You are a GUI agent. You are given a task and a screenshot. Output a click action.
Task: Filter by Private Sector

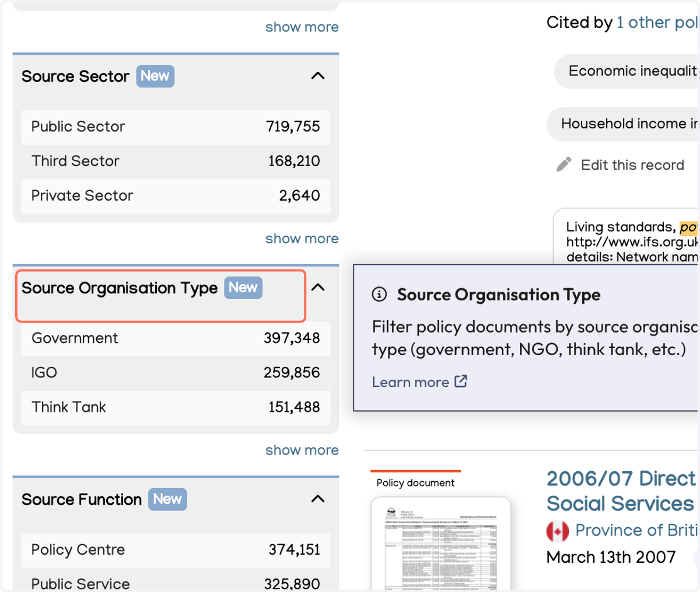(176, 195)
